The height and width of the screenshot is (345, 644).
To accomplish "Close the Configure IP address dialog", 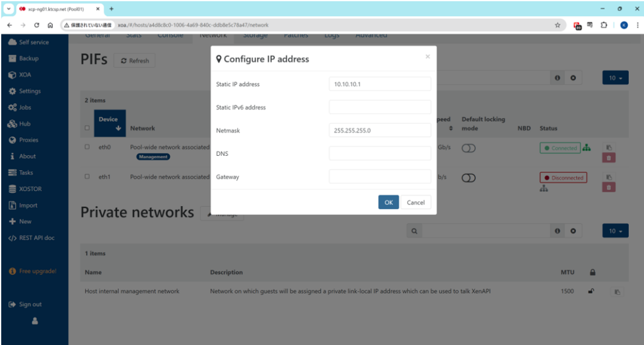I will coord(428,57).
